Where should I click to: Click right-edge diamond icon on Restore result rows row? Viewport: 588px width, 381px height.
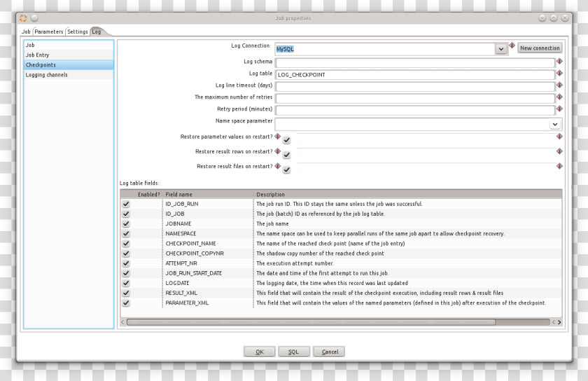click(x=559, y=151)
